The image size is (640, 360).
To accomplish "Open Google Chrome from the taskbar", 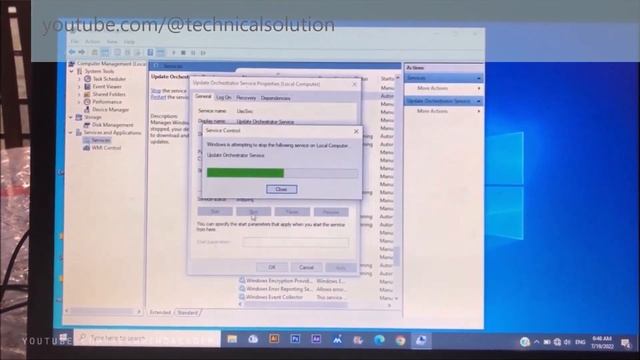I will coord(400,340).
